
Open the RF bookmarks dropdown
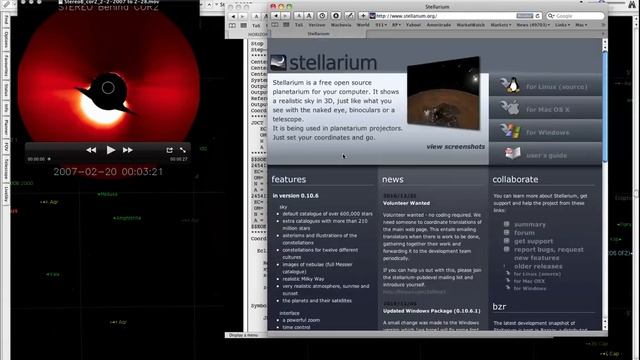click(x=396, y=25)
